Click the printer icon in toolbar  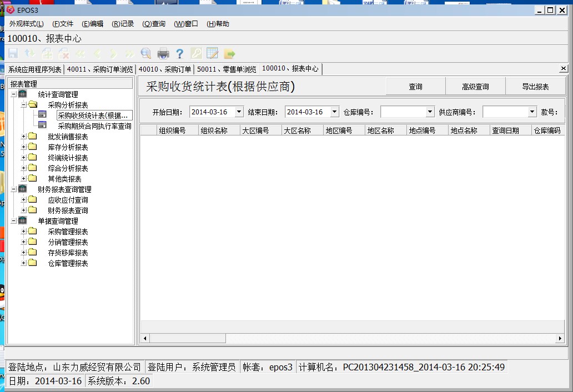point(163,53)
